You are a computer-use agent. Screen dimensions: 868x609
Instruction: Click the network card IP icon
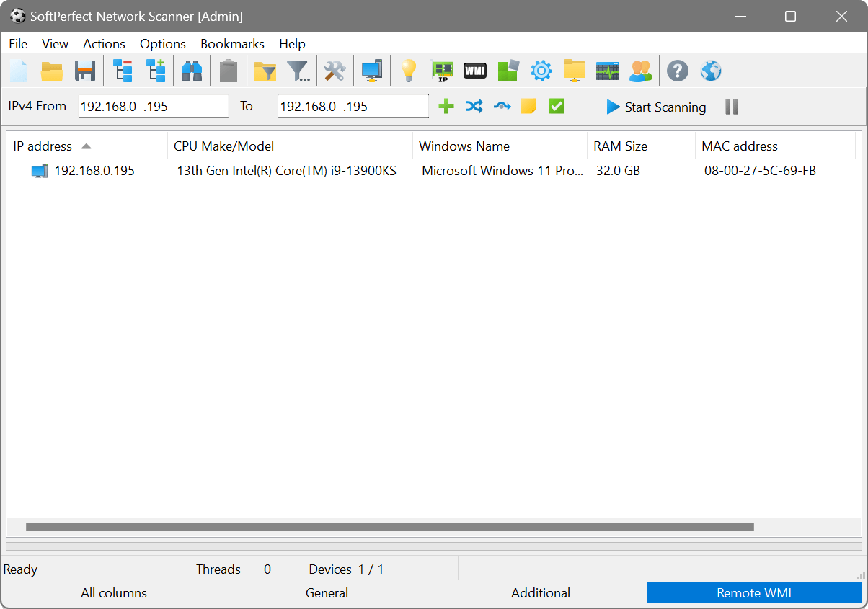442,71
